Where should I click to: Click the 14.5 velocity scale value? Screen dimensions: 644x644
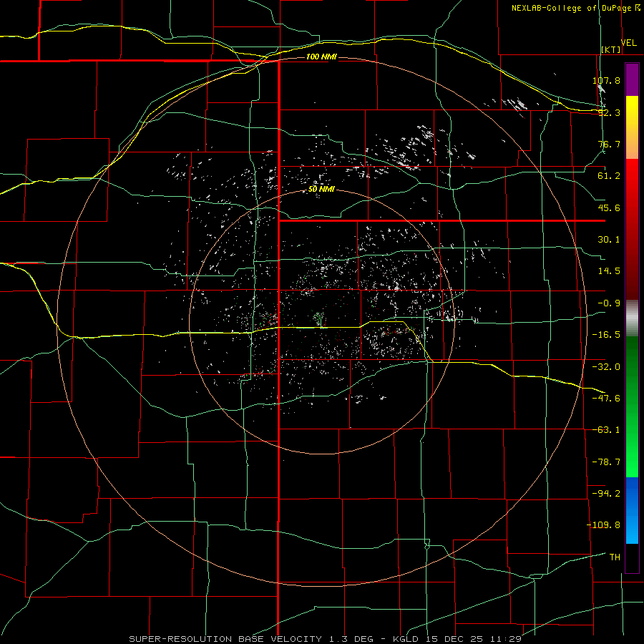[x=609, y=271]
